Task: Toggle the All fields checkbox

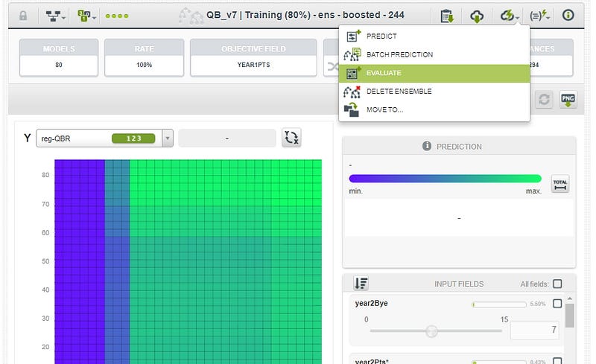Action: (557, 284)
